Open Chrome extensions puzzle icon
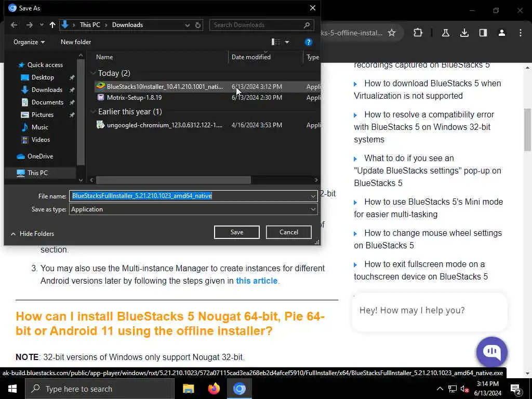The height and width of the screenshot is (399, 532). [x=418, y=33]
